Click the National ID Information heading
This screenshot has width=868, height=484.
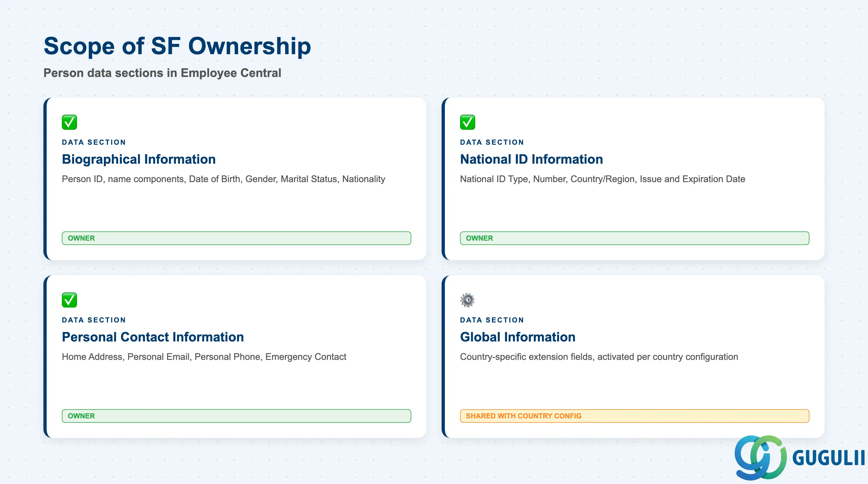(531, 159)
